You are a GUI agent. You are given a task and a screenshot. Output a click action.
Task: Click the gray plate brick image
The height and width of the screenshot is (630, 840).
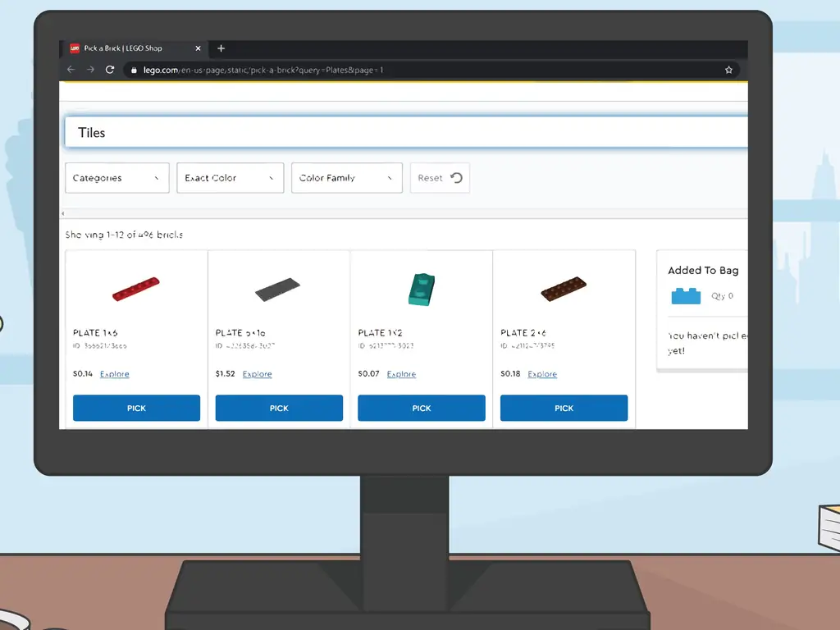click(277, 290)
